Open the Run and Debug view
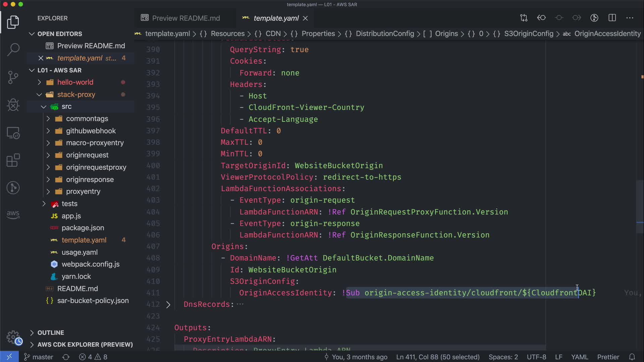This screenshot has height=362, width=644. coord(13,105)
